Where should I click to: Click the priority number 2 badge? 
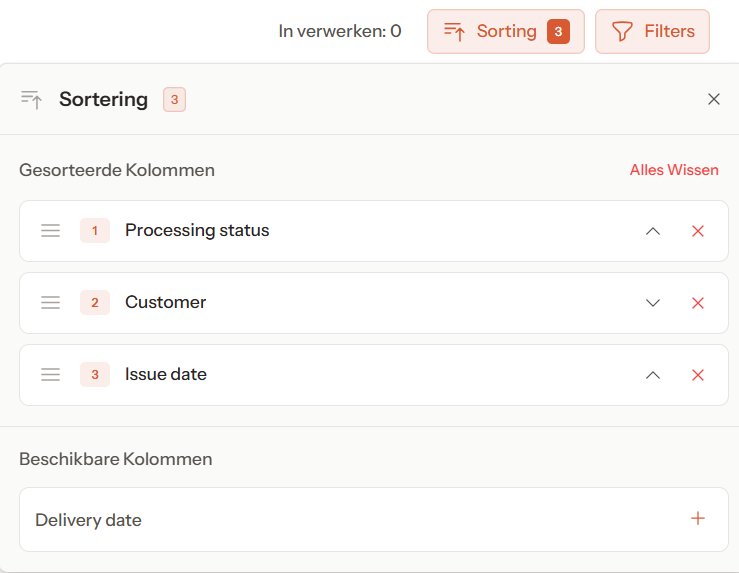coord(95,303)
